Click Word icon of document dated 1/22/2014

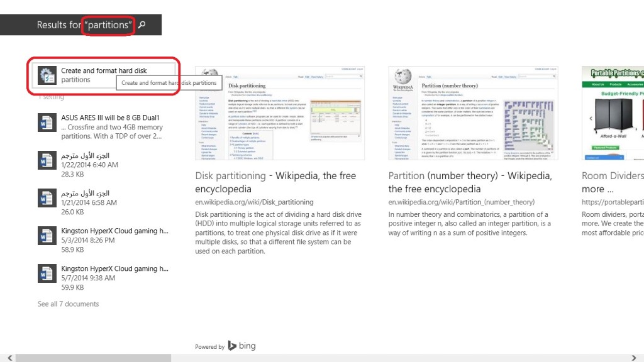47,160
